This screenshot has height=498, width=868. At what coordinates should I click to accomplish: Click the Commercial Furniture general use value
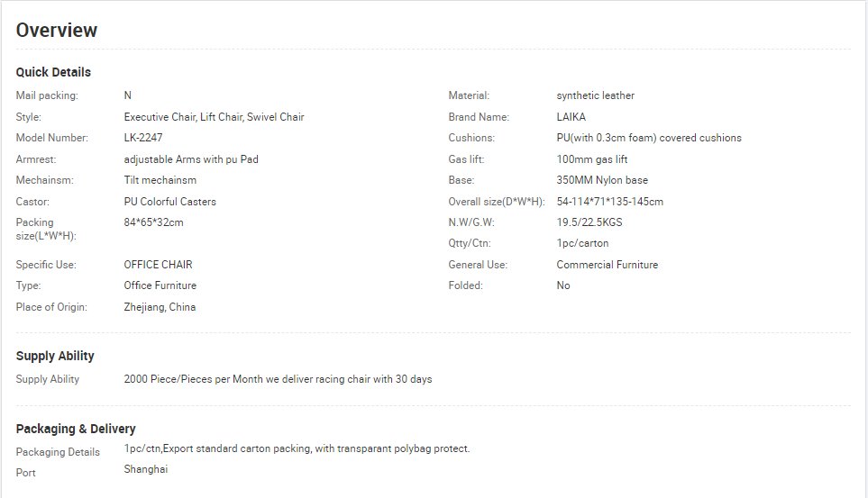[x=607, y=265]
